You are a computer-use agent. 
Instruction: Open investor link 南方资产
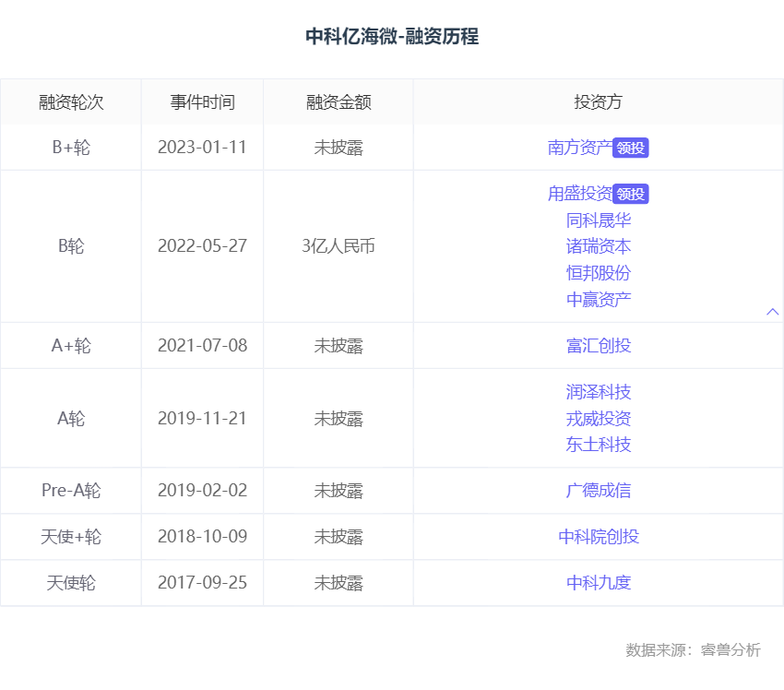pyautogui.click(x=580, y=148)
